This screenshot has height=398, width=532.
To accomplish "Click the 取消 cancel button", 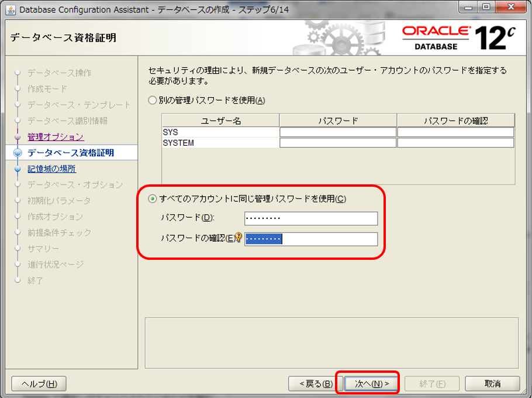I will coord(492,384).
